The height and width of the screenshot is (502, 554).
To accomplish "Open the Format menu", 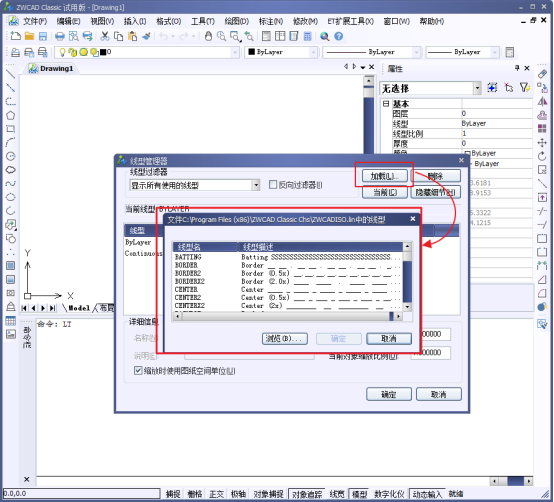I will [x=169, y=21].
